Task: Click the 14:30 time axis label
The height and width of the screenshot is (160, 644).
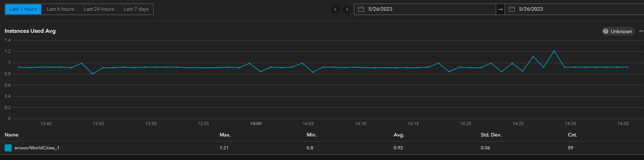Action: pos(571,123)
